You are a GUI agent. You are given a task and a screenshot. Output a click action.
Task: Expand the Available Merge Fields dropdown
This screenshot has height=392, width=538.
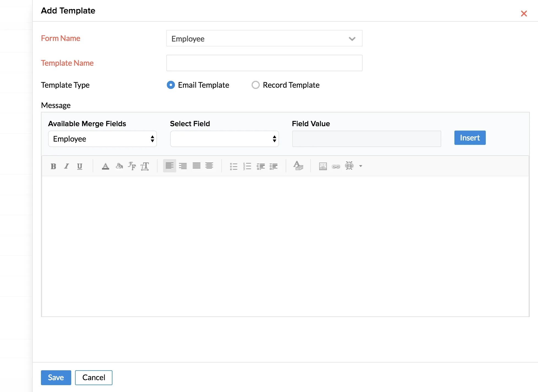102,139
